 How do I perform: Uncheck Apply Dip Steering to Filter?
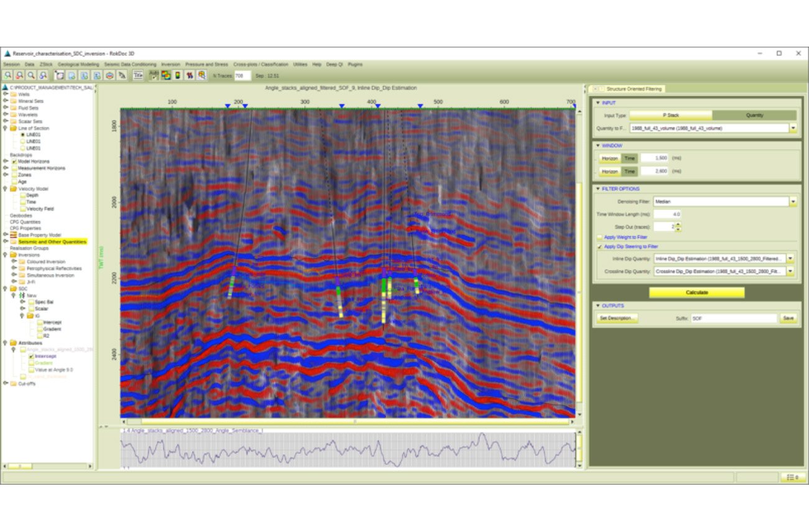click(x=599, y=245)
